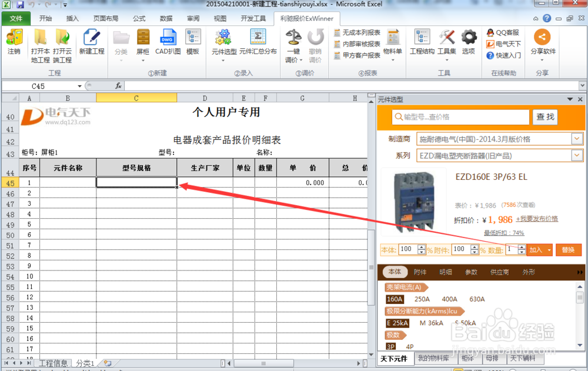588x371 pixels.
Task: Open the 物料单 materials list
Action: [x=393, y=43]
